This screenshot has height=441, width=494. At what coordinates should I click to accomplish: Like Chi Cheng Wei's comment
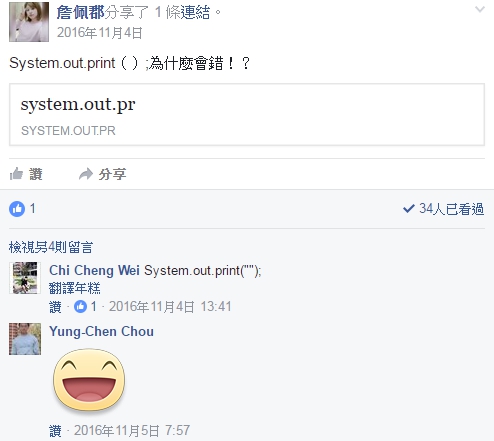[x=55, y=307]
